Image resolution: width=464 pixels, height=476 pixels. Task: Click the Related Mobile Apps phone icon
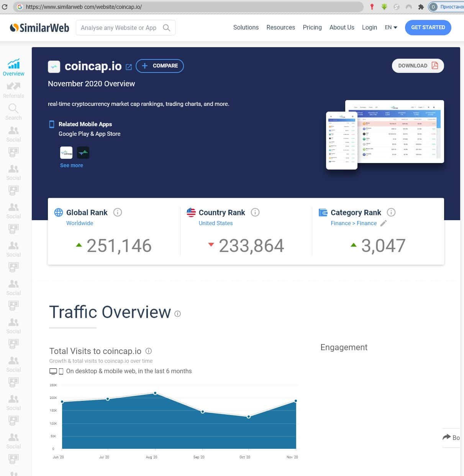coord(52,124)
